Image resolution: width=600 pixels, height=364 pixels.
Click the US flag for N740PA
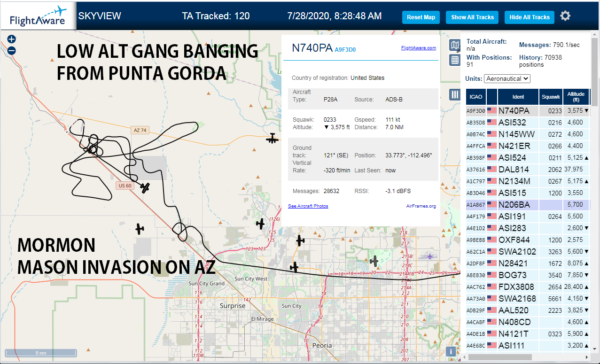[492, 111]
